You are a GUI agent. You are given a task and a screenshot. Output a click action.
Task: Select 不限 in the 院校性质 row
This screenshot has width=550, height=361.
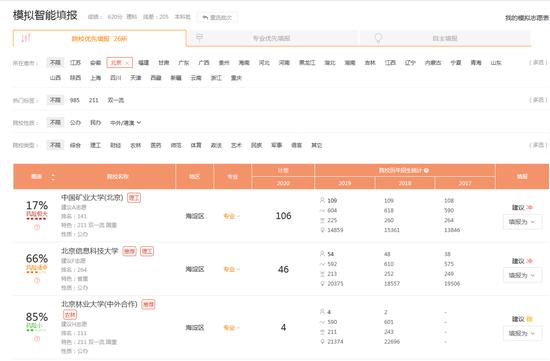55,122
